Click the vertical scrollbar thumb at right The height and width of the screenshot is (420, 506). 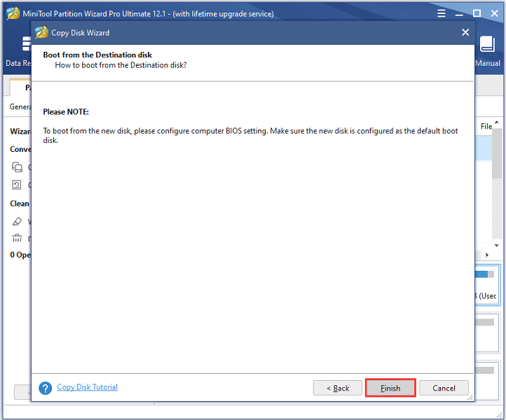497,153
